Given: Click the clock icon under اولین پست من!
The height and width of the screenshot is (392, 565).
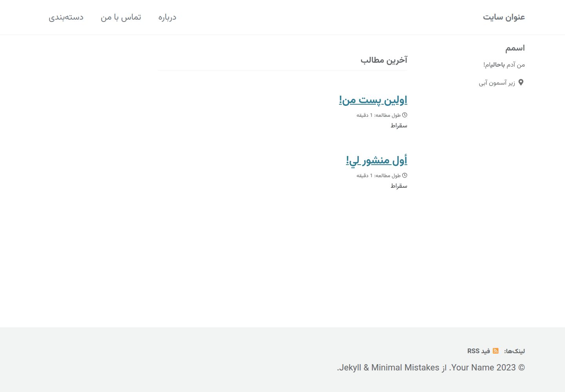Looking at the screenshot, I should click(x=405, y=115).
